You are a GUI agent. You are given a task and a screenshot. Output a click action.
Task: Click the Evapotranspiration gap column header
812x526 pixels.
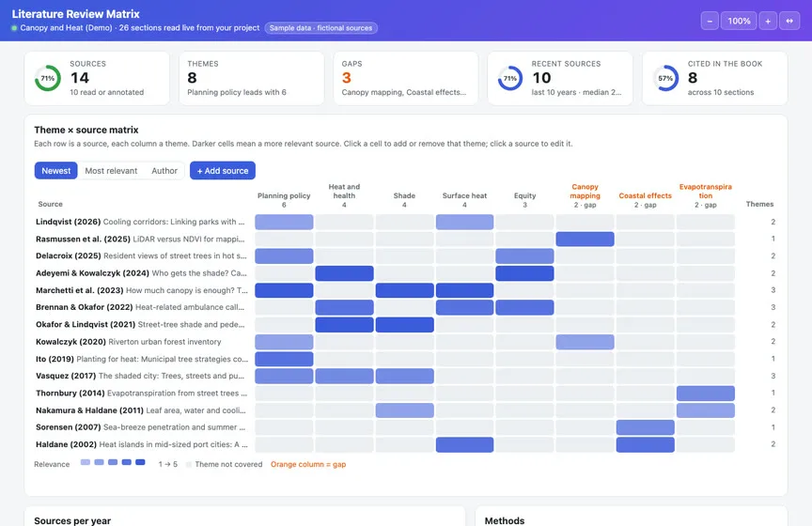point(705,195)
